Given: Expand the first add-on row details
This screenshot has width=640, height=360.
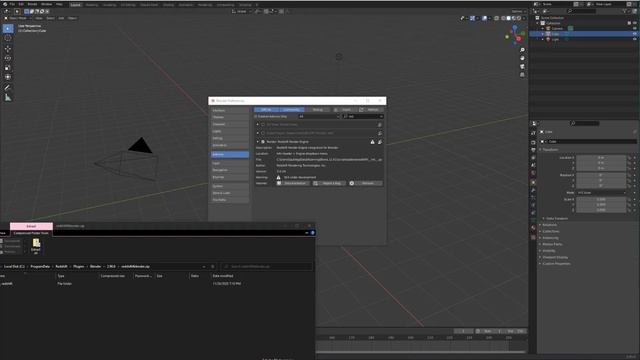Looking at the screenshot, I should click(x=258, y=124).
